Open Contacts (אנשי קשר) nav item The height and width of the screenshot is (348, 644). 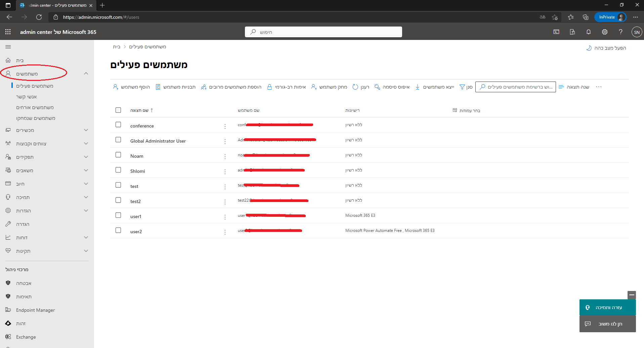tap(27, 97)
